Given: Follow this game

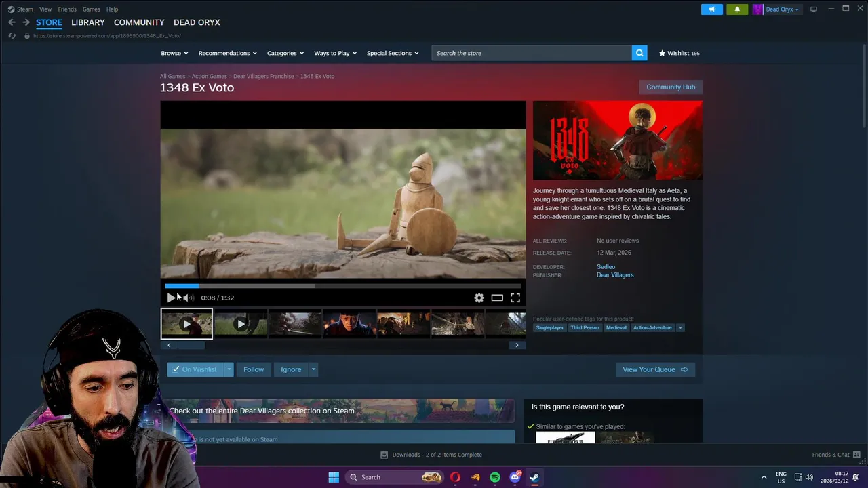Looking at the screenshot, I should 254,369.
